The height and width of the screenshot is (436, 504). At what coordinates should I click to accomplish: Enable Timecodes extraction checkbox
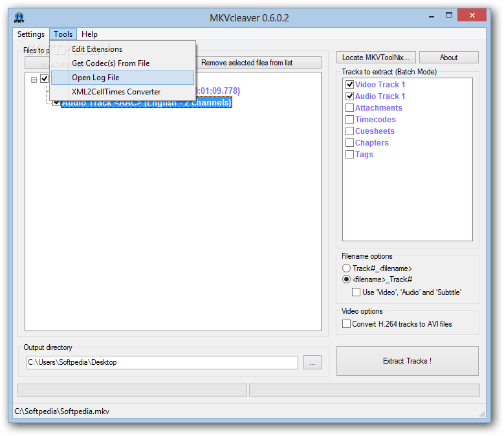349,120
